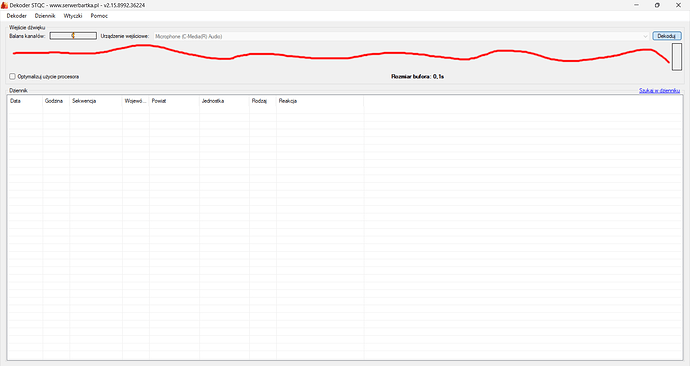The height and width of the screenshot is (366, 690).
Task: Sort by the Data column header
Action: pyautogui.click(x=25, y=101)
